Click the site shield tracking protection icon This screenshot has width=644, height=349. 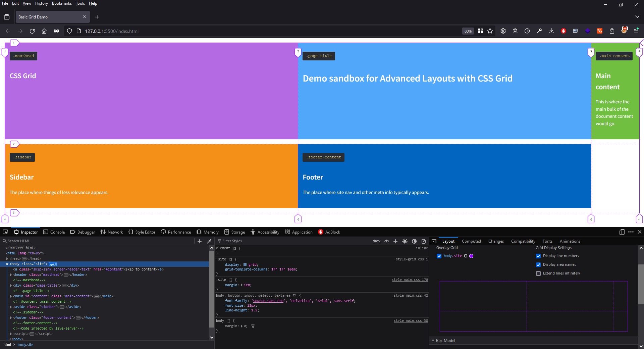click(x=69, y=31)
